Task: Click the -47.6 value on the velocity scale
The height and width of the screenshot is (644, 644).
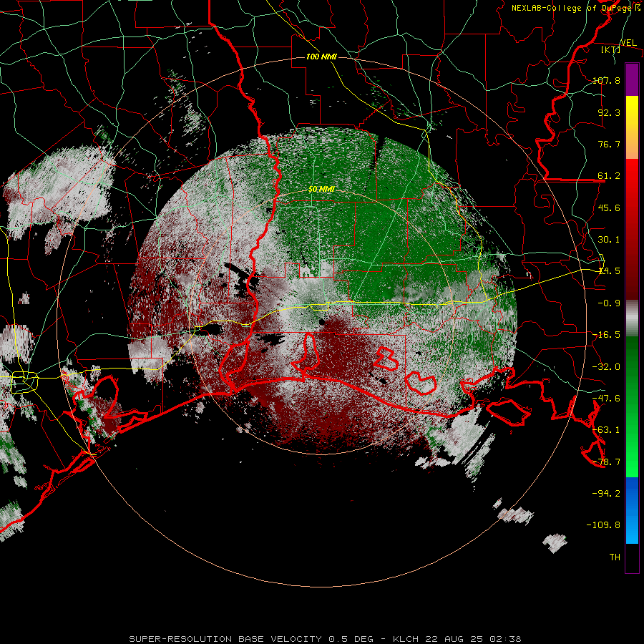Action: pos(606,399)
